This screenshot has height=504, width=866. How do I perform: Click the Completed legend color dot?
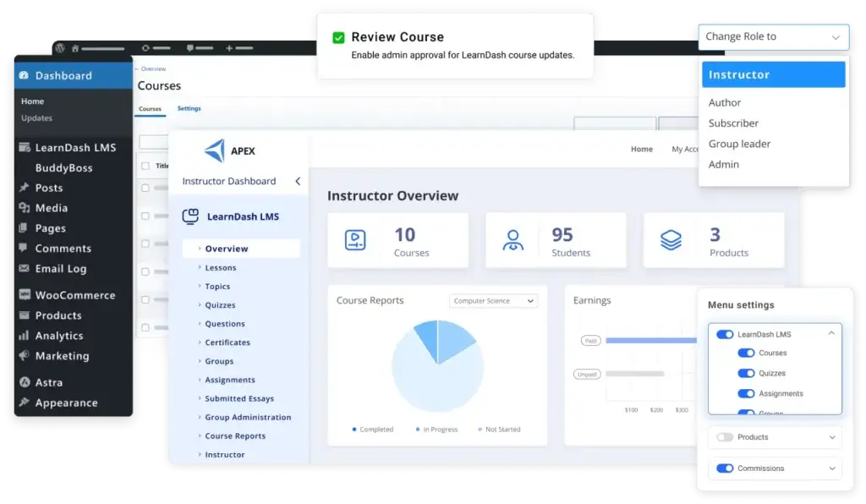pyautogui.click(x=354, y=429)
